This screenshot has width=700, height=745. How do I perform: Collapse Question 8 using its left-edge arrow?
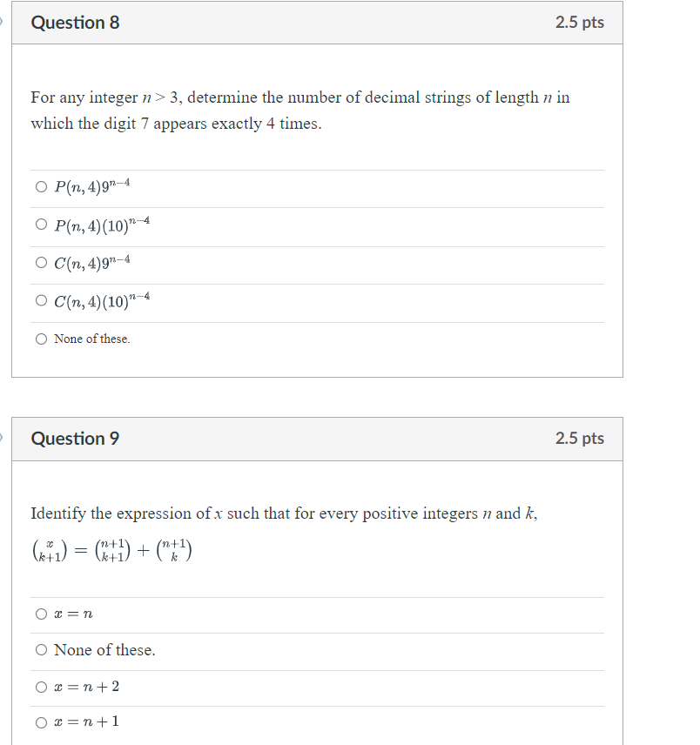click(x=3, y=23)
